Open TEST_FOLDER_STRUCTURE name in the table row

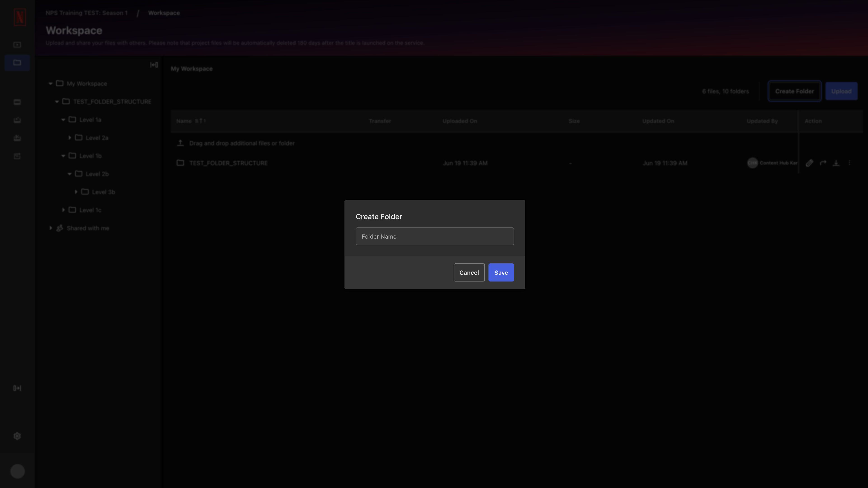(x=229, y=163)
